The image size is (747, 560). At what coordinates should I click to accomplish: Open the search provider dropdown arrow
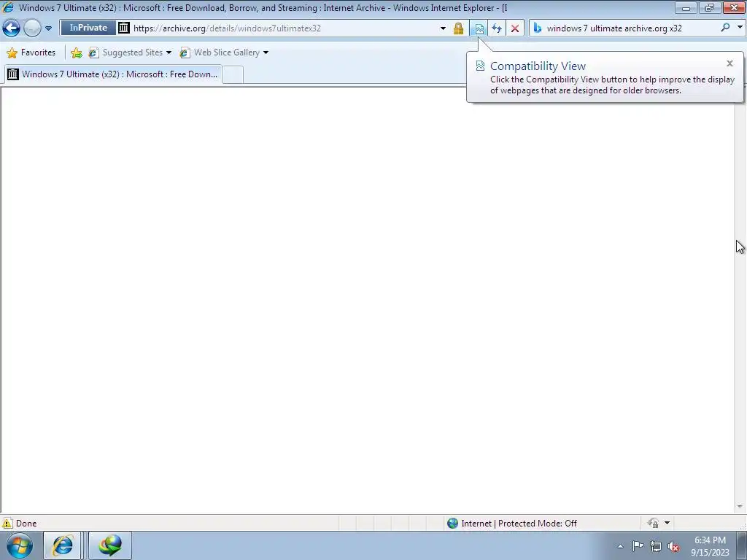pos(740,28)
